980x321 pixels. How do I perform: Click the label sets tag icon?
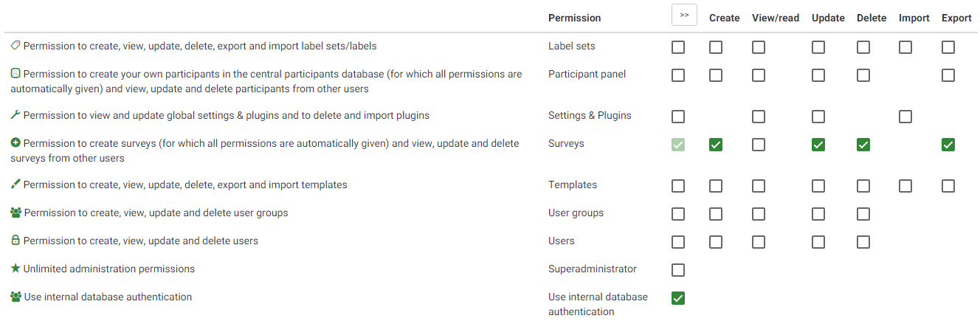15,46
